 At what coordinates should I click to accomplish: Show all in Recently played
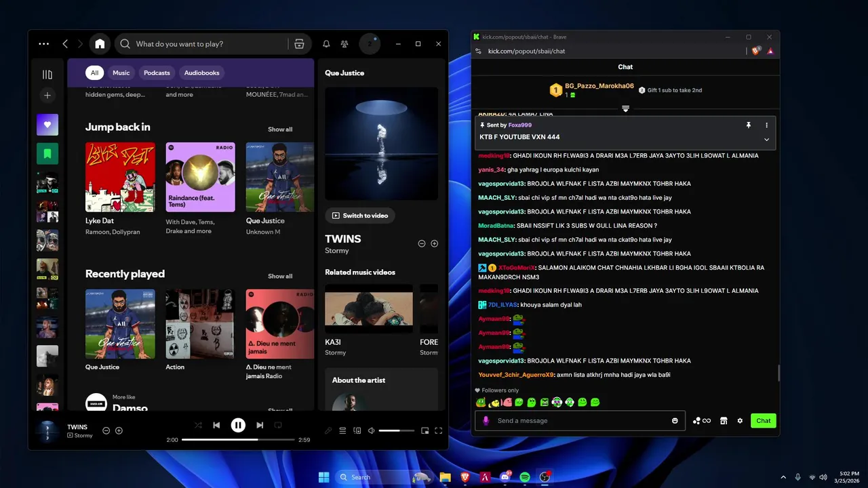click(x=280, y=277)
